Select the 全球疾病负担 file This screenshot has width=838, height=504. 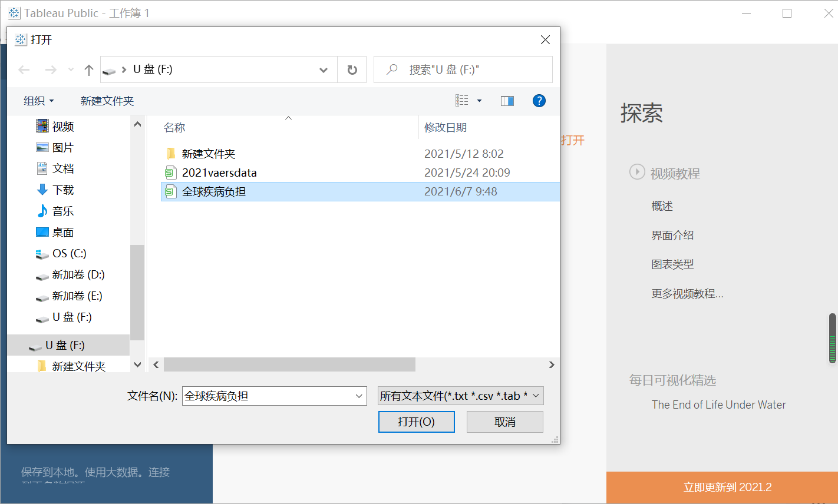click(x=360, y=191)
